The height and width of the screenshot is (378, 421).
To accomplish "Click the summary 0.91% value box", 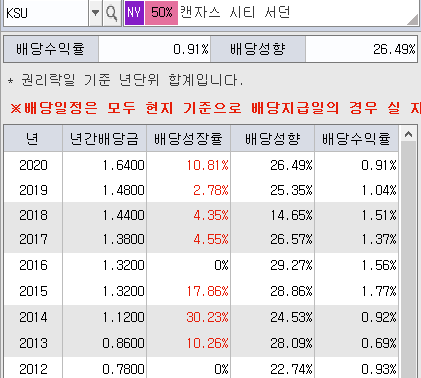I will click(154, 49).
